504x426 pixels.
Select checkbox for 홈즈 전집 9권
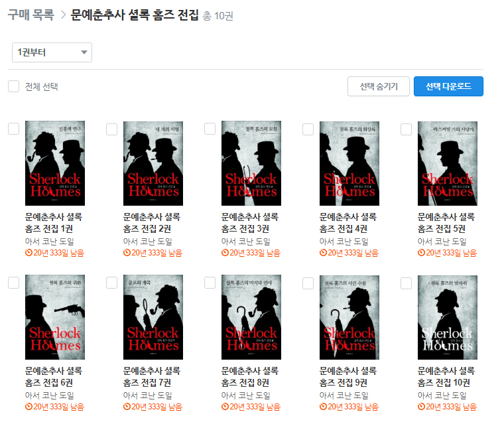pyautogui.click(x=308, y=283)
